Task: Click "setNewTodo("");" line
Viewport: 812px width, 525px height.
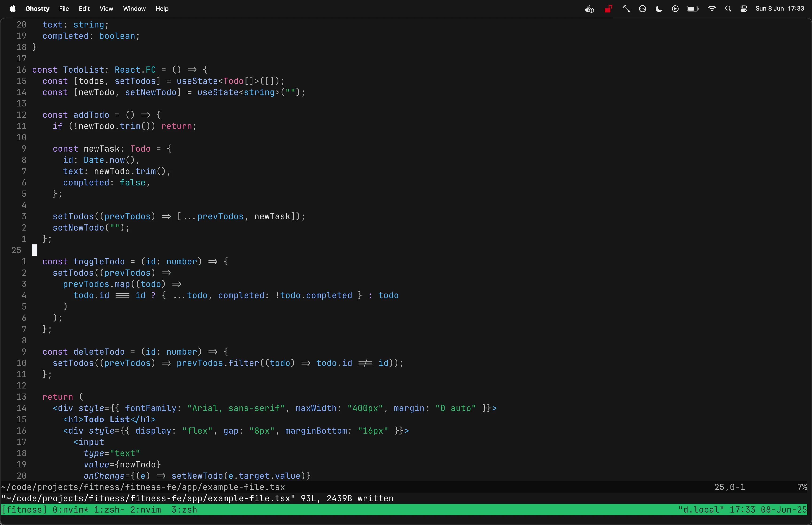Action: 91,228
